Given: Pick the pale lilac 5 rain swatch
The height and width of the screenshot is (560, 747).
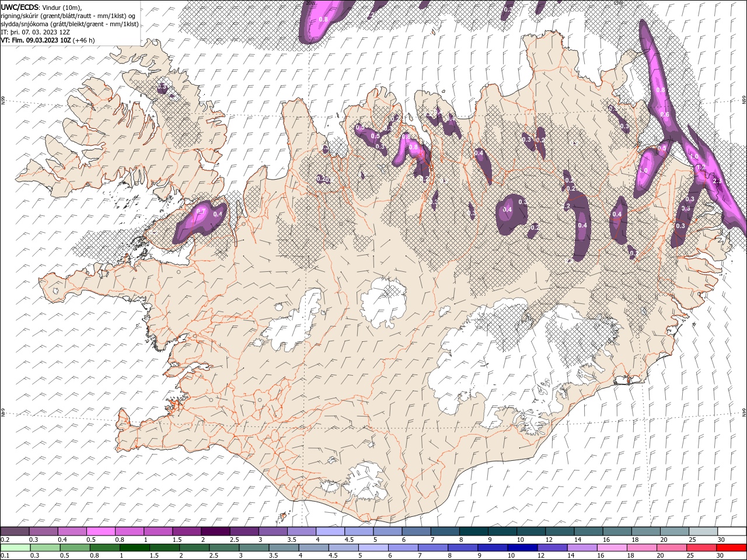Looking at the screenshot, I should 373,548.
